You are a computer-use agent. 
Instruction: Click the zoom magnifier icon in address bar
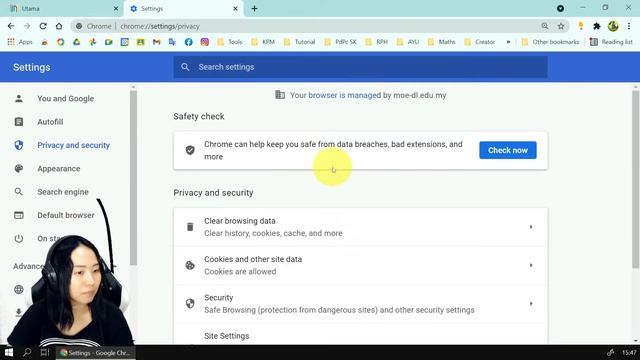click(x=545, y=26)
